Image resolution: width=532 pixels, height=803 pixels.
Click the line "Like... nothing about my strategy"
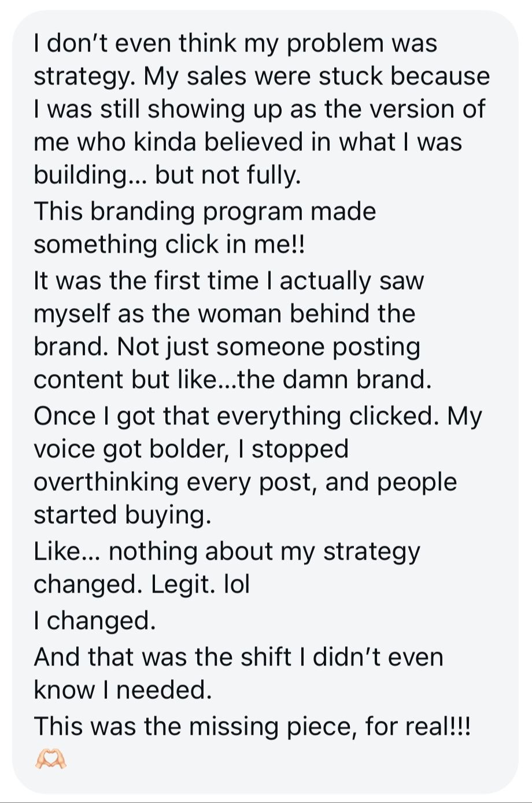pyautogui.click(x=227, y=551)
